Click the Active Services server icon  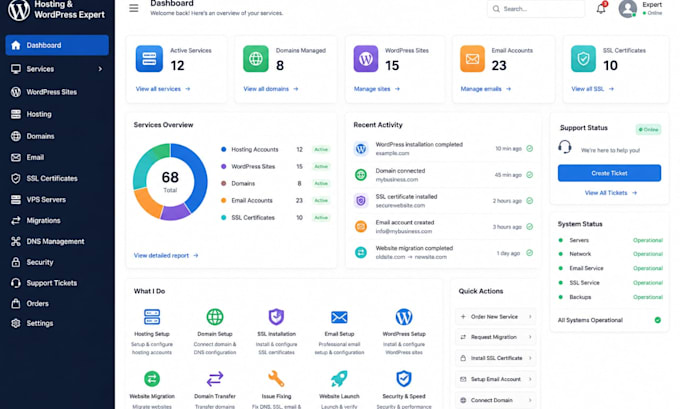[x=149, y=59]
